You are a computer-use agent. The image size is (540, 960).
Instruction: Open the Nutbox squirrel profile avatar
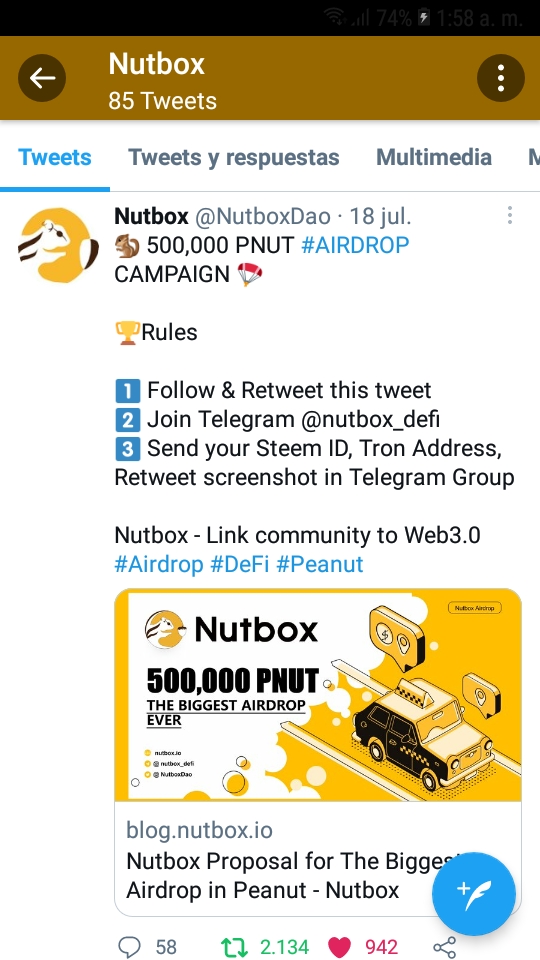[x=58, y=246]
